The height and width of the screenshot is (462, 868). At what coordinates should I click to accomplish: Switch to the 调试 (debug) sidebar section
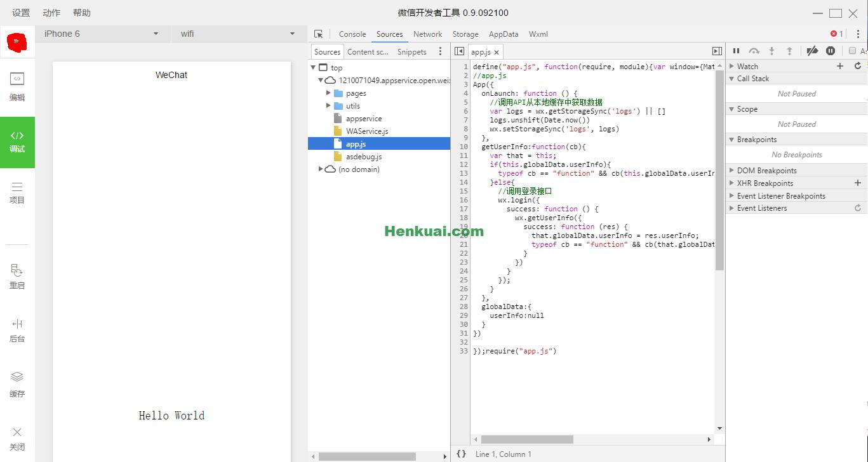coord(17,142)
